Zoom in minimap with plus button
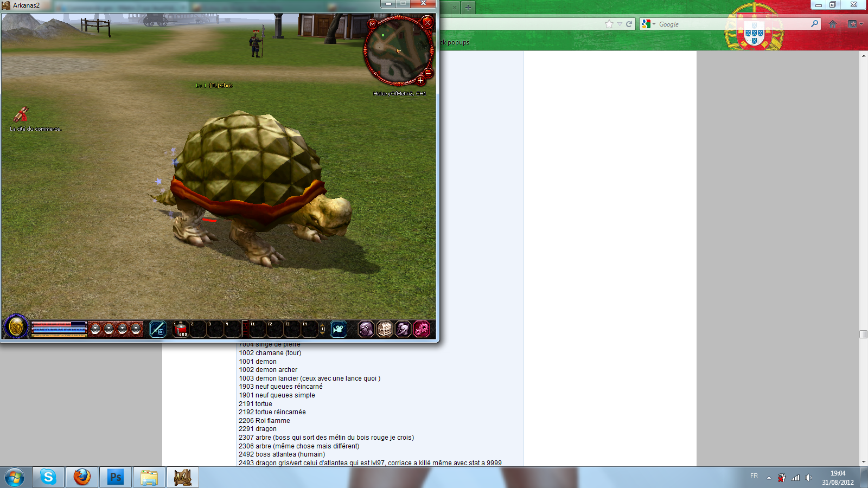Screen dimensions: 868x488 click(x=420, y=81)
